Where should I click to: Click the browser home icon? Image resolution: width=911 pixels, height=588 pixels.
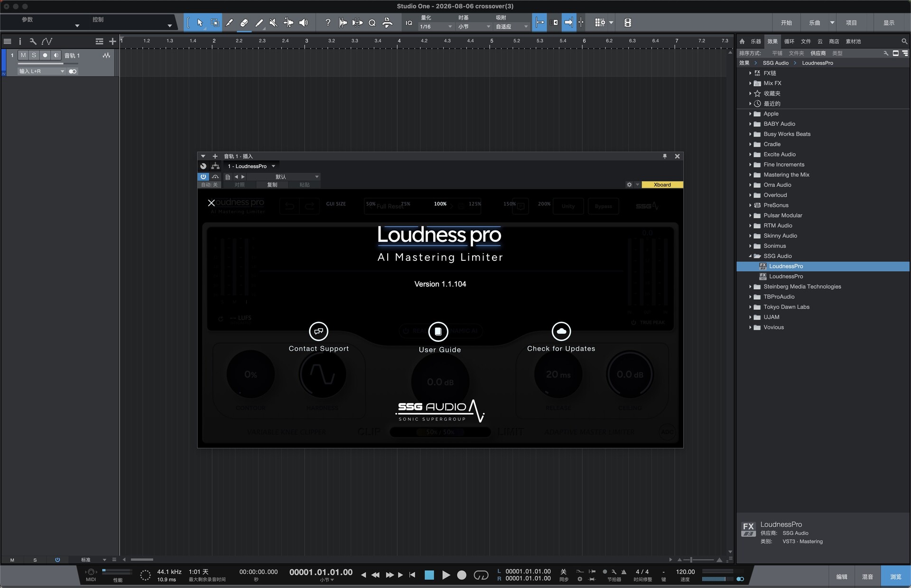[x=742, y=41]
